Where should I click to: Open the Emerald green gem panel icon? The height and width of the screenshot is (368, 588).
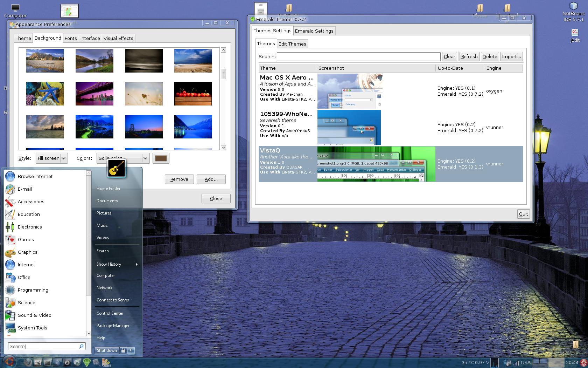(87, 362)
